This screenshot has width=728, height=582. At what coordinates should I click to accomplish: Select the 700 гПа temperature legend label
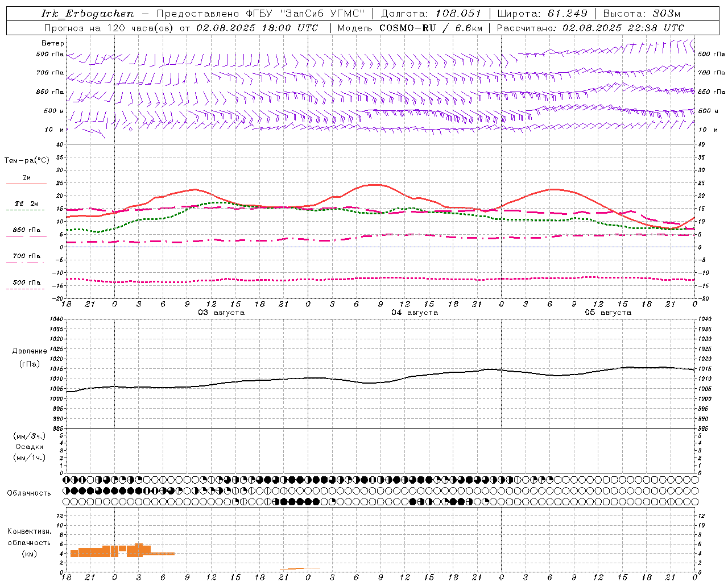click(27, 256)
